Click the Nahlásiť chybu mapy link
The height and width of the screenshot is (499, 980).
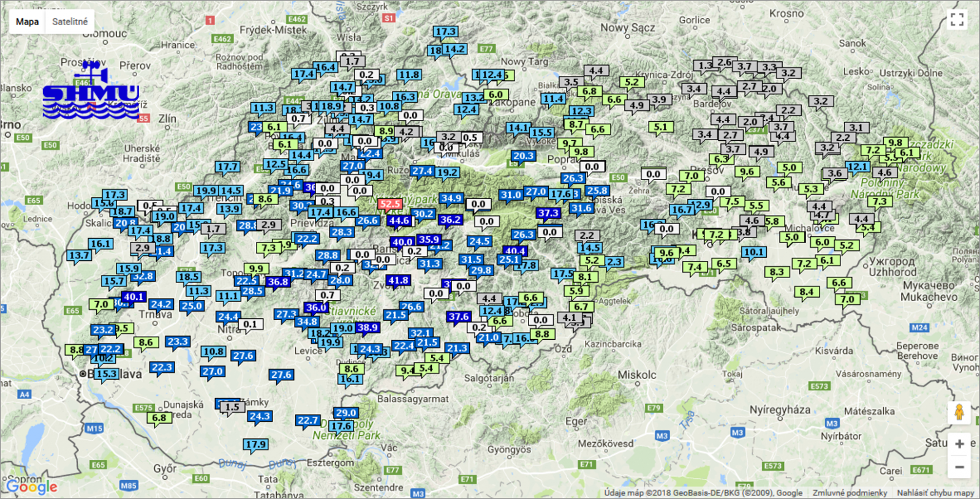935,493
